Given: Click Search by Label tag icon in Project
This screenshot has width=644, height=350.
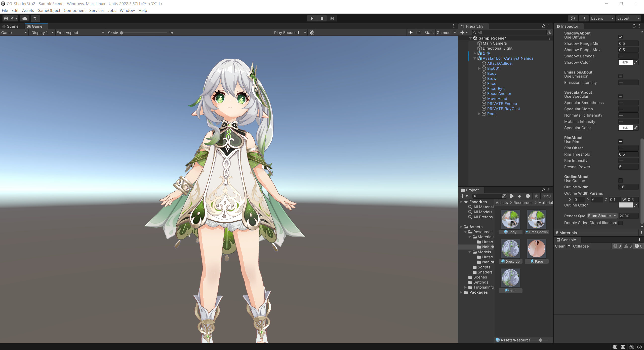Looking at the screenshot, I should [x=520, y=196].
